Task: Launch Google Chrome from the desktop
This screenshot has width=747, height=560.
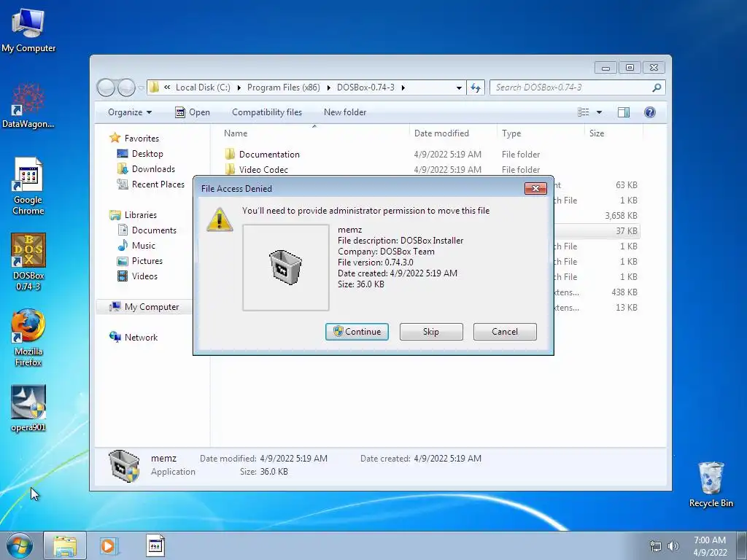Action: click(x=28, y=186)
